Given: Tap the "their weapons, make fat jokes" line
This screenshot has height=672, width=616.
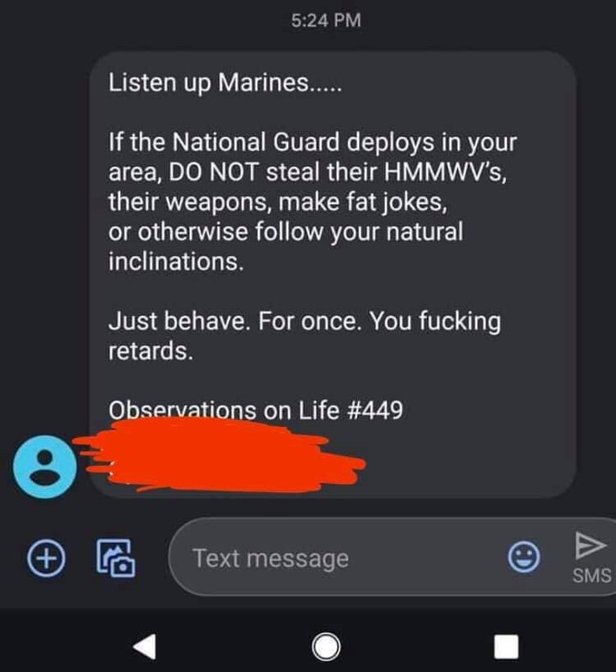Looking at the screenshot, I should click(278, 202).
